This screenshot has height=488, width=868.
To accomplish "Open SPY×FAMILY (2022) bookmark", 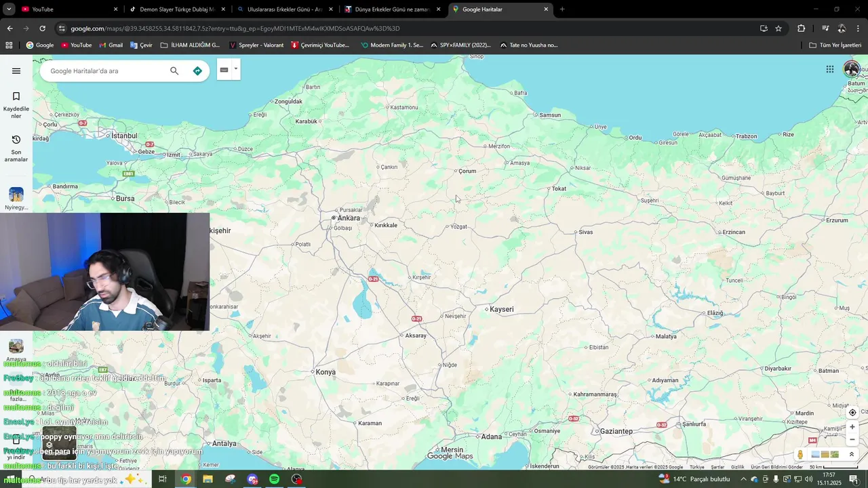I will coord(460,45).
